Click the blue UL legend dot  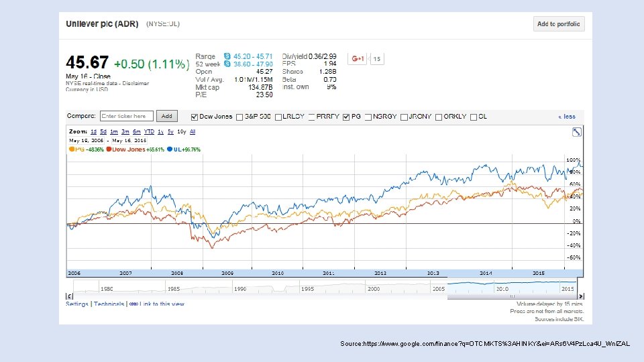pos(170,149)
